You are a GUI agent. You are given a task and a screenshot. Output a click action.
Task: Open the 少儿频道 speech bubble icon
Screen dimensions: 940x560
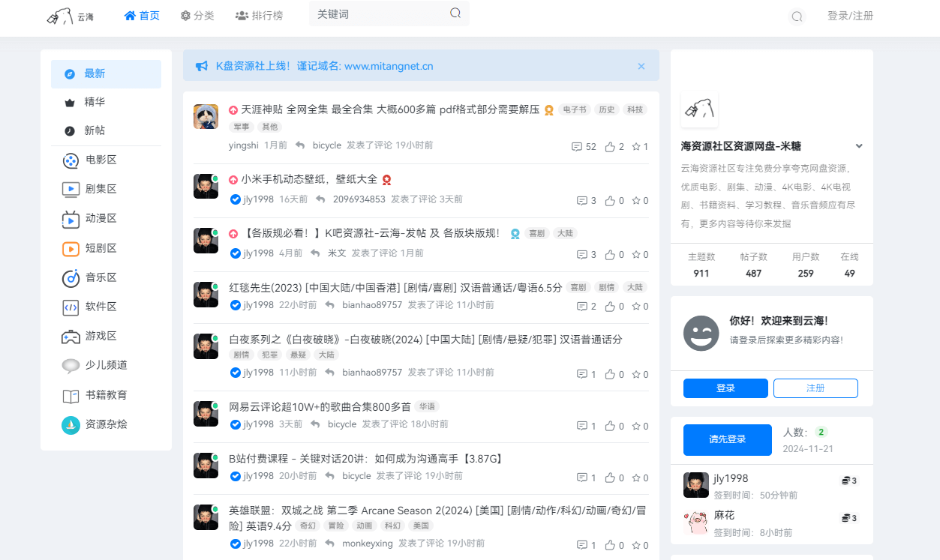(x=70, y=365)
